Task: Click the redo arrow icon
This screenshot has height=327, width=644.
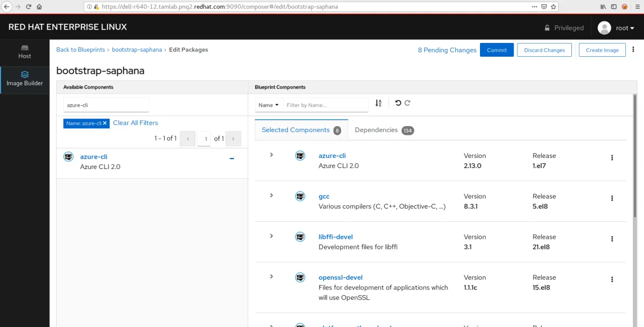Action: click(x=408, y=103)
